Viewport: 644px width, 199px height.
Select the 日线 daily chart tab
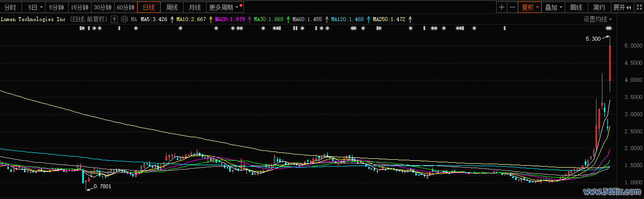[149, 7]
